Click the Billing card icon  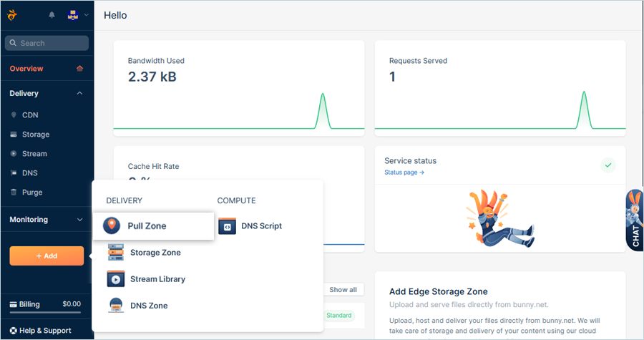pyautogui.click(x=13, y=304)
